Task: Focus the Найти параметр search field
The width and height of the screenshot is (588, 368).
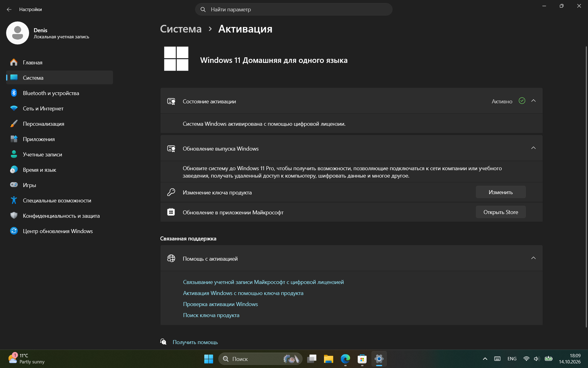Action: click(x=294, y=10)
